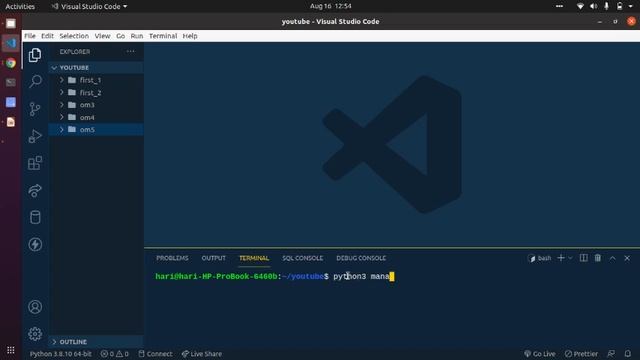Image resolution: width=640 pixels, height=360 pixels.
Task: Click Explorer more actions ellipsis
Action: 131,51
